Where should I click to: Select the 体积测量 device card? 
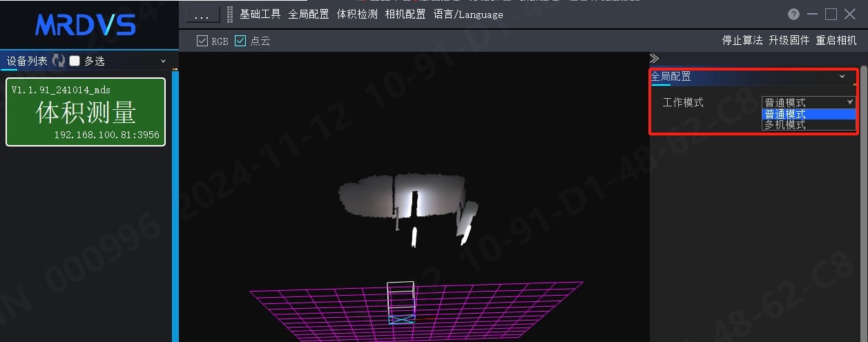pyautogui.click(x=86, y=112)
